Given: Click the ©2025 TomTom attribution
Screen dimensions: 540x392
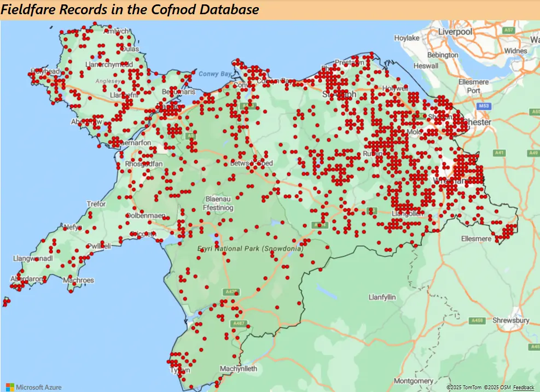Looking at the screenshot, I should tap(463, 388).
